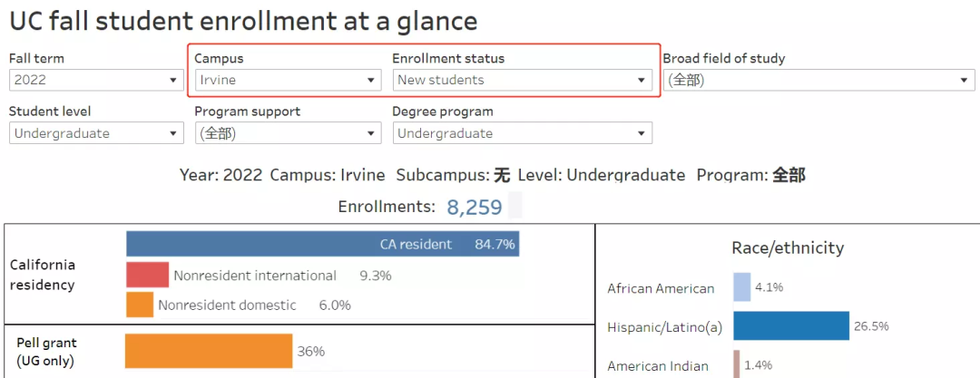Image resolution: width=980 pixels, height=378 pixels.
Task: Click the orange Pell grant bar
Action: point(209,351)
